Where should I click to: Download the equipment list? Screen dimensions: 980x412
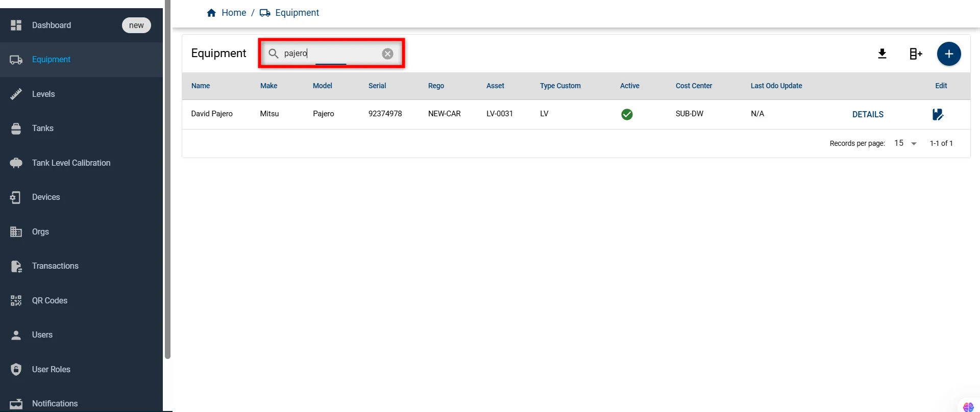[882, 54]
